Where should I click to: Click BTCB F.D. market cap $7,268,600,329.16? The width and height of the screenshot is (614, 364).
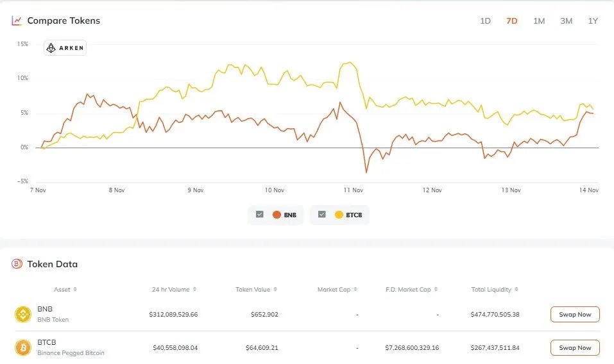(412, 347)
